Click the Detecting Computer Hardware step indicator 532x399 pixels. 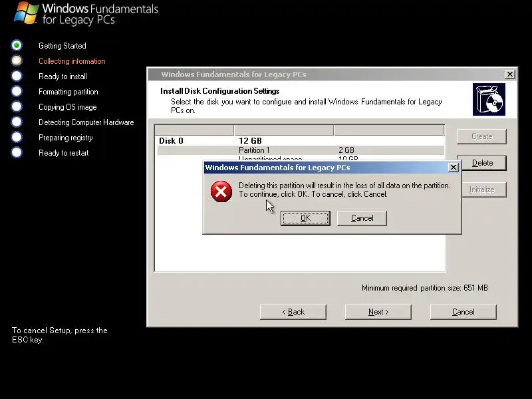point(17,122)
